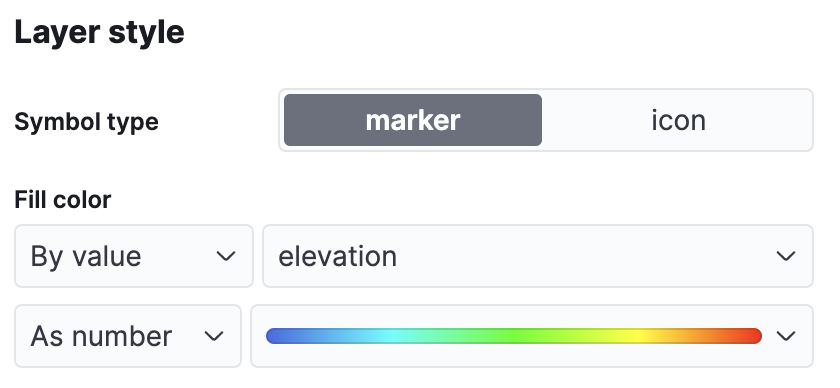The image size is (840, 388).
Task: Click the chevron next to As number
Action: tap(214, 336)
